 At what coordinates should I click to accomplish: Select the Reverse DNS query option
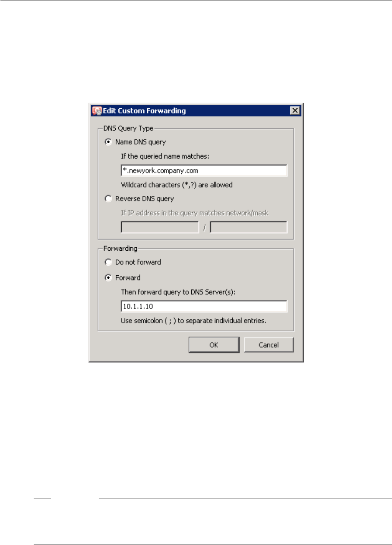(x=108, y=199)
